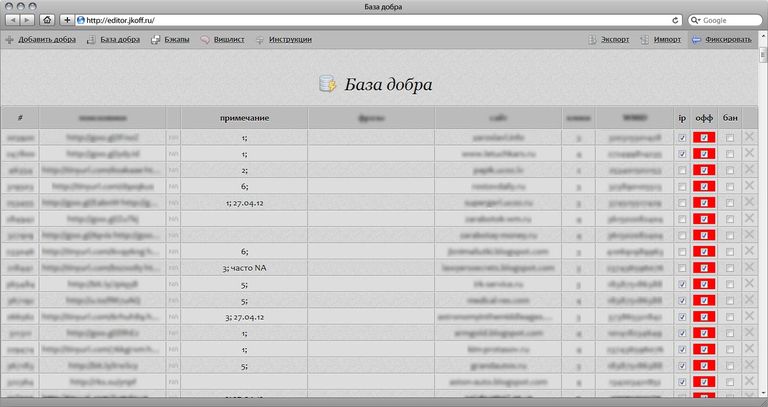Click the browser Home icon

point(48,19)
